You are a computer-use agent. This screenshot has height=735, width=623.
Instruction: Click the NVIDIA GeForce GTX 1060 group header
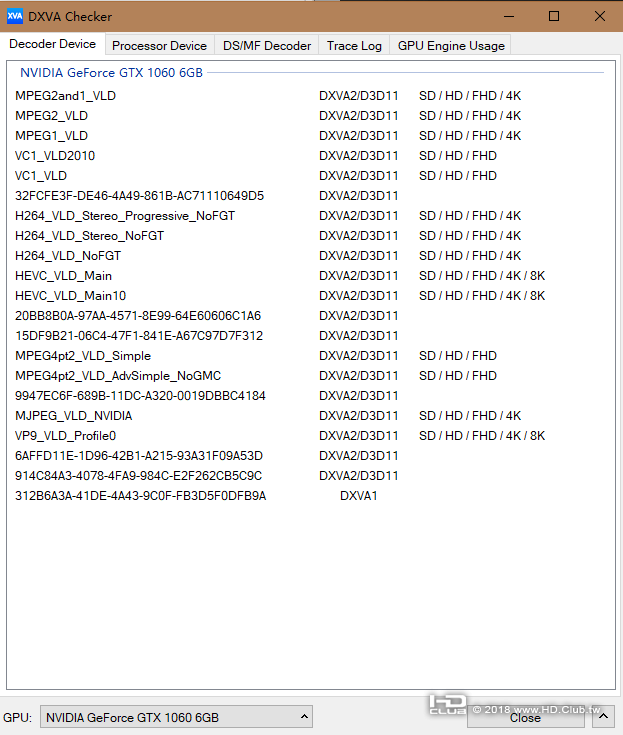tap(111, 73)
